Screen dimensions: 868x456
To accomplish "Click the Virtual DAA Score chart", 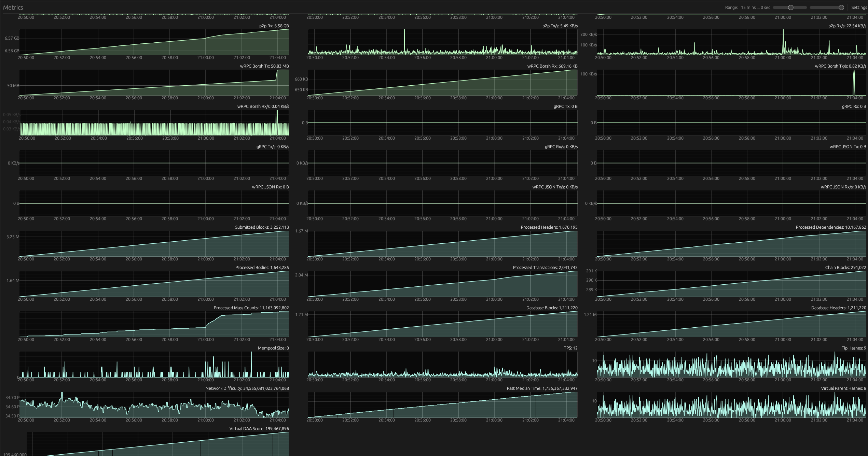I will (157, 444).
